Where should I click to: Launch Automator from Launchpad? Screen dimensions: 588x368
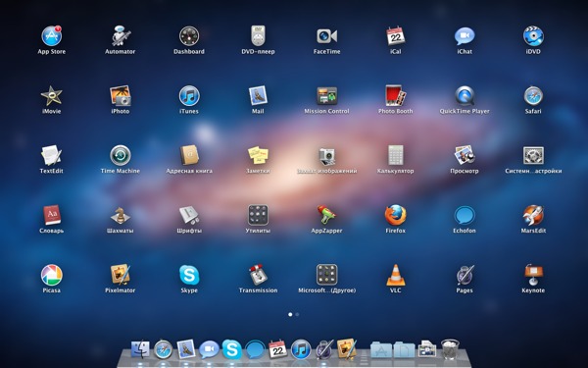tap(120, 36)
